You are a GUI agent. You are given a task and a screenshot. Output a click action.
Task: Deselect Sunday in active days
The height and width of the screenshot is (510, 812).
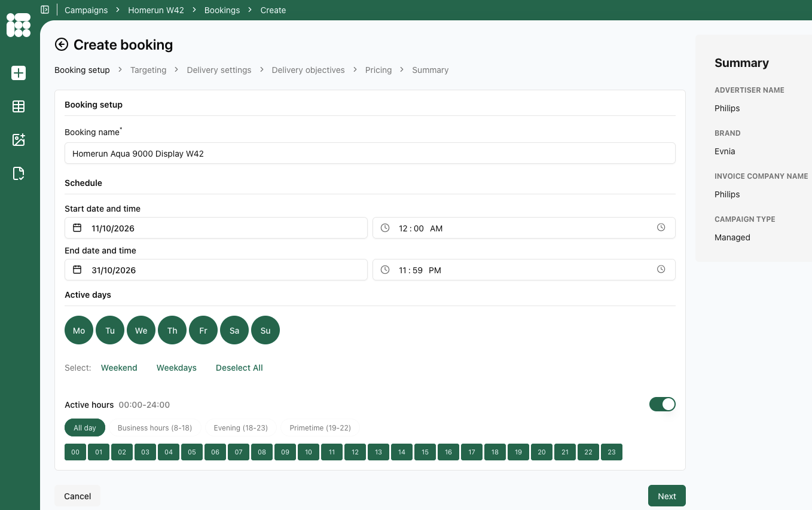click(x=265, y=330)
